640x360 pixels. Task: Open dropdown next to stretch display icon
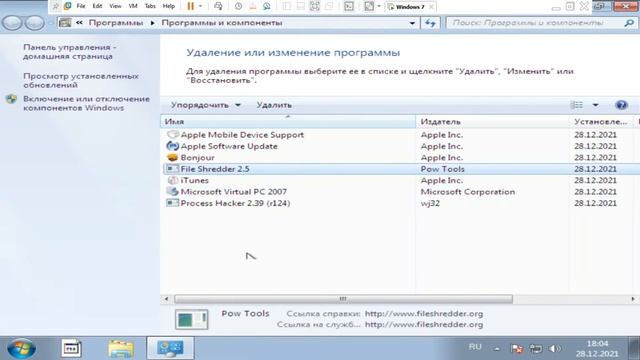point(379,6)
